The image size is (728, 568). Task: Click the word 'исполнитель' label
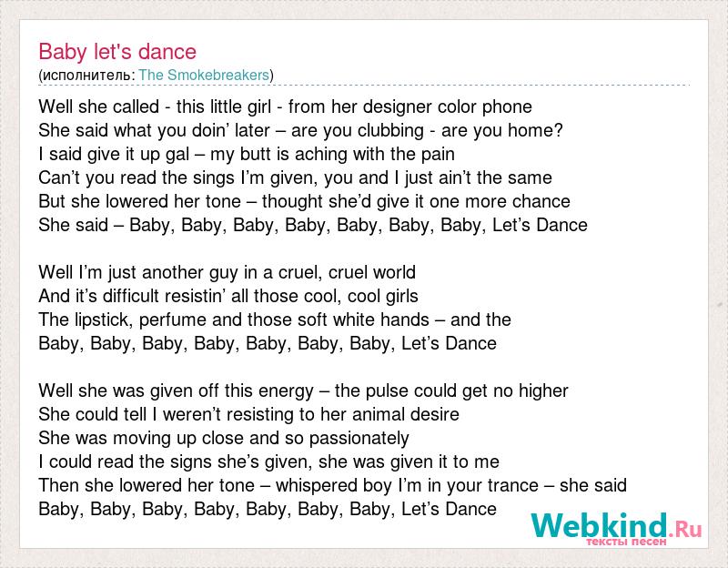click(86, 76)
